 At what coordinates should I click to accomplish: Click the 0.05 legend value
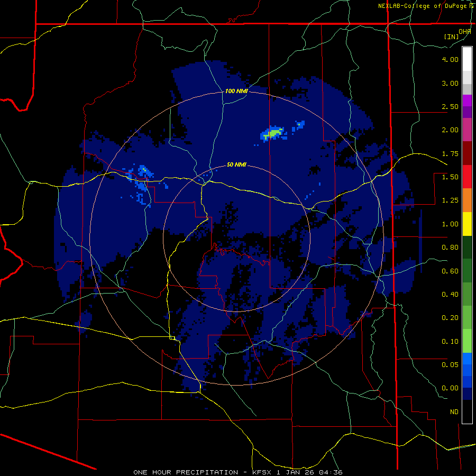pos(450,364)
